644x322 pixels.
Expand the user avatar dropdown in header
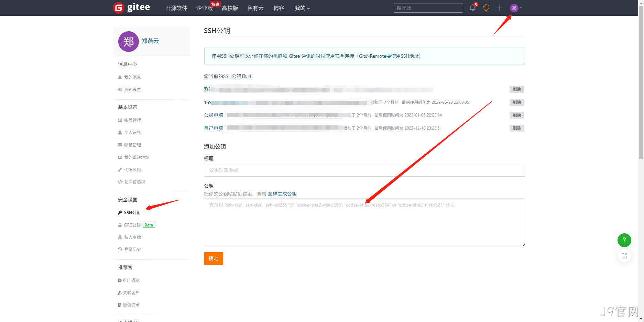click(516, 8)
